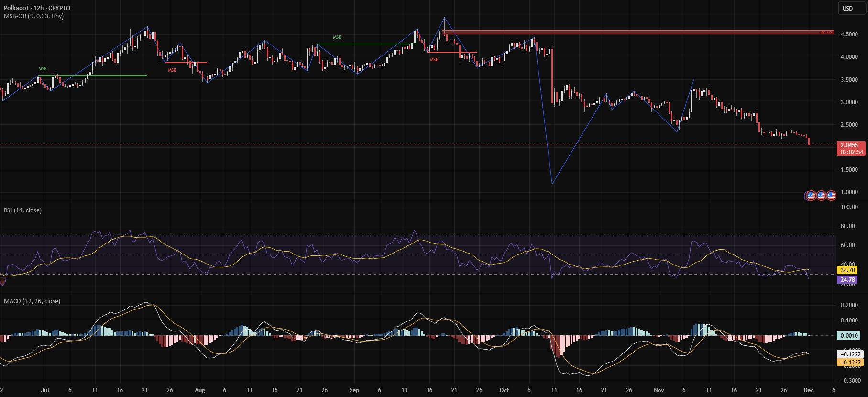868x397 pixels.
Task: Click the Oct label on the time axis
Action: 504,390
